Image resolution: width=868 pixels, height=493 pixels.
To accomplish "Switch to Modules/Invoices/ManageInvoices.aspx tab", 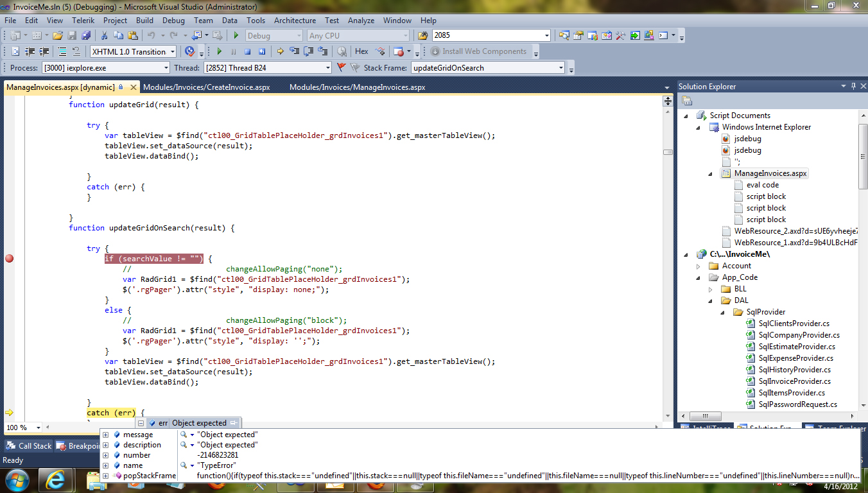I will (x=357, y=87).
